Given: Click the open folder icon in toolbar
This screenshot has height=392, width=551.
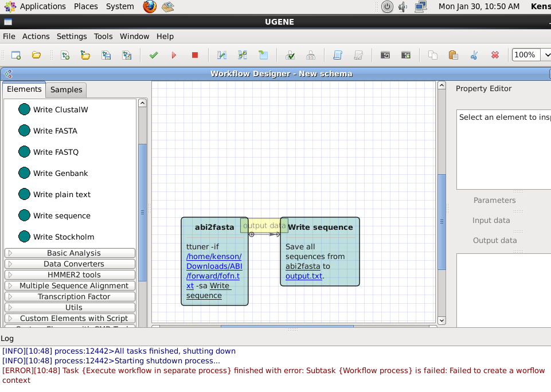Looking at the screenshot, I should 36,55.
